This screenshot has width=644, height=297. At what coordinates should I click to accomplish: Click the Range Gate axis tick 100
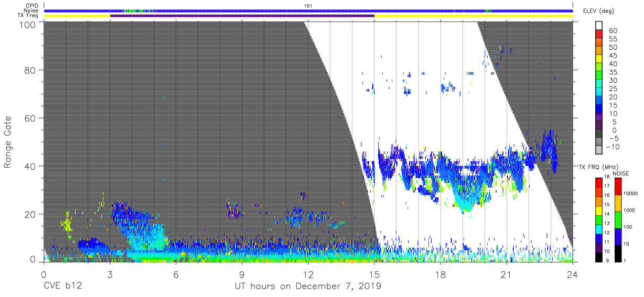coord(28,25)
